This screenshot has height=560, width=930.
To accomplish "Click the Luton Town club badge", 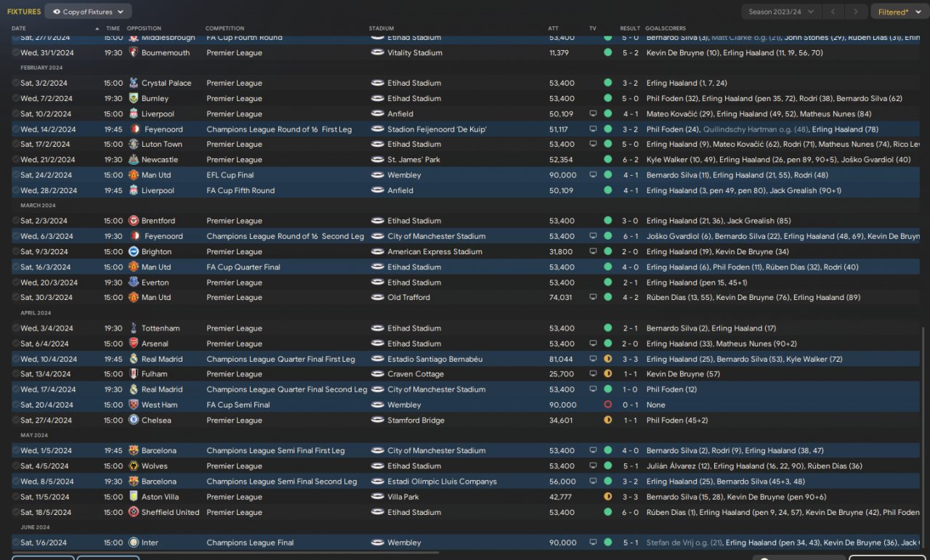I will 134,145.
